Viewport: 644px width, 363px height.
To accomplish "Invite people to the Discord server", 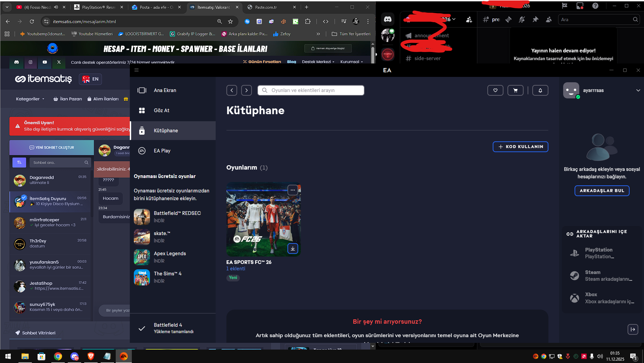I will (x=469, y=20).
